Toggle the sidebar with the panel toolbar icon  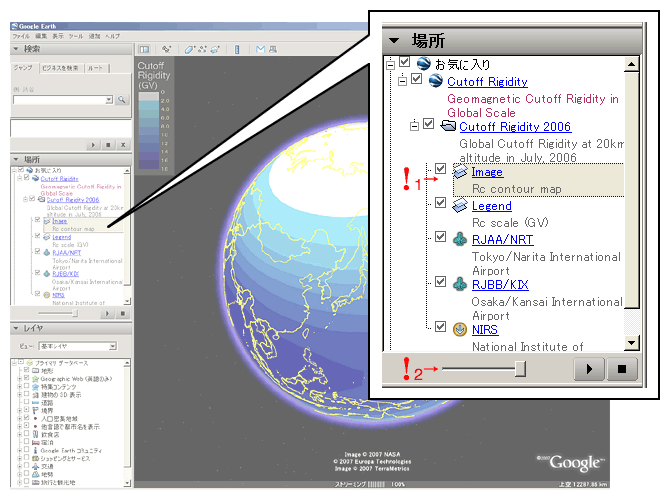point(144,50)
